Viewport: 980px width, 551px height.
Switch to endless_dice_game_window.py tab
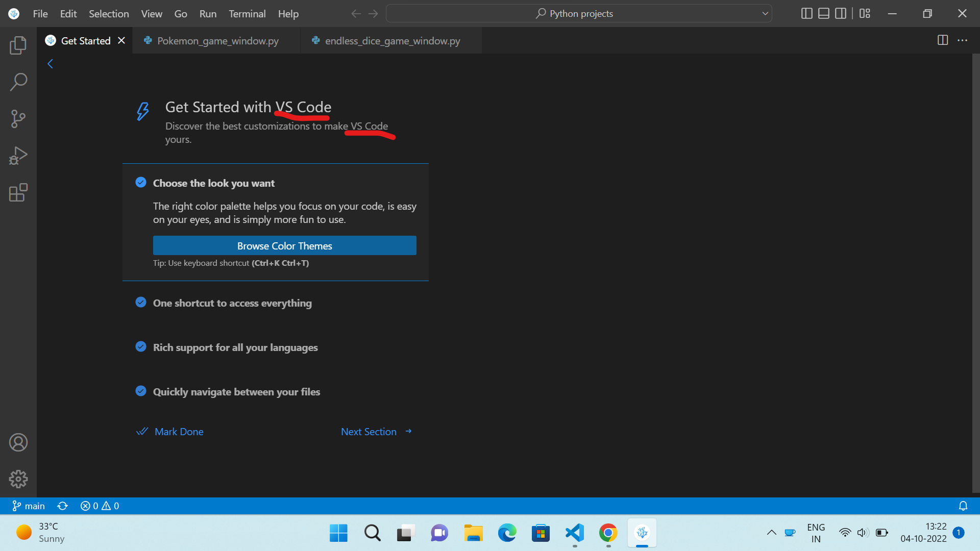tap(391, 40)
